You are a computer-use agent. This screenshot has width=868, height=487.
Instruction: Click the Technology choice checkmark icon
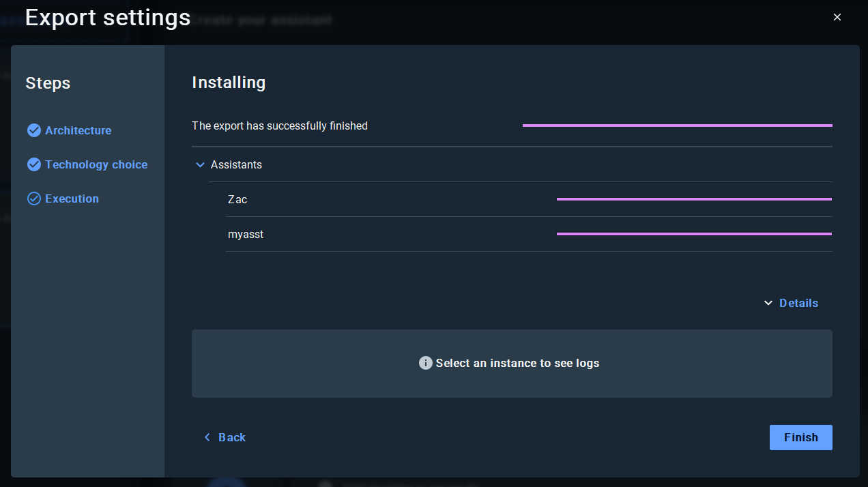(x=33, y=164)
